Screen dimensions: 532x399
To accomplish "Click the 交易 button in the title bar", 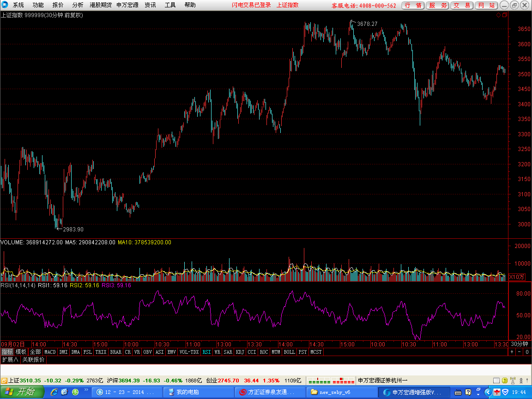I will click(462, 5).
